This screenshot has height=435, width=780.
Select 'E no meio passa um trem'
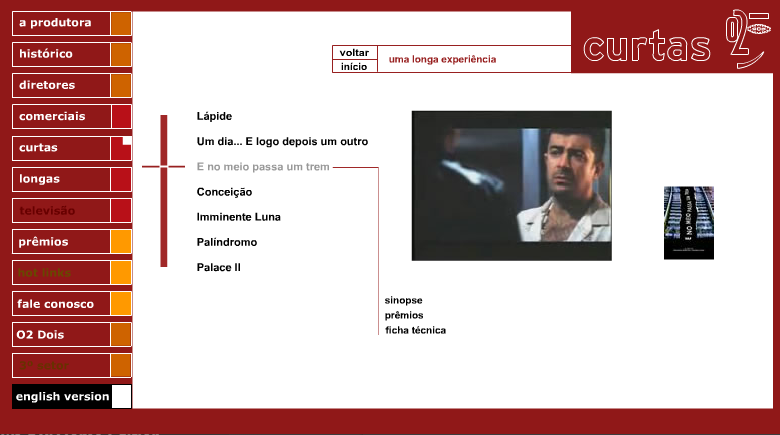coord(263,167)
